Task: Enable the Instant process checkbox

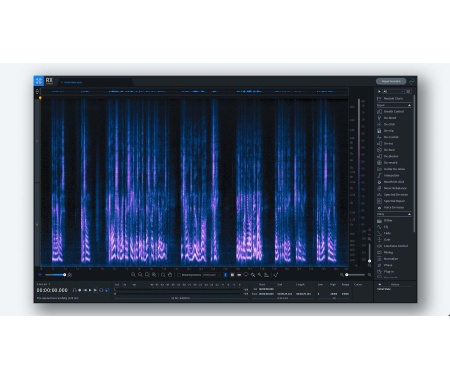Action: click(179, 275)
